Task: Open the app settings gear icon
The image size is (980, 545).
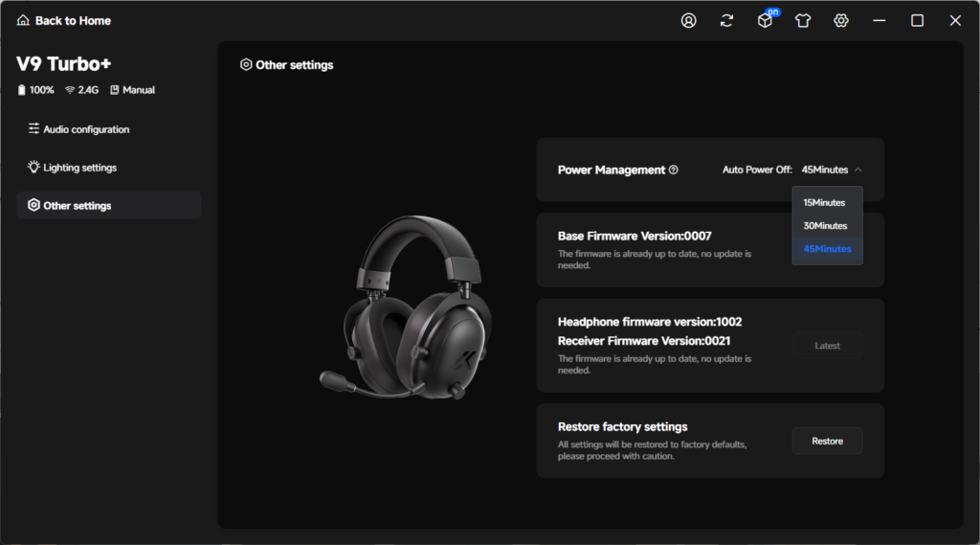Action: (840, 21)
